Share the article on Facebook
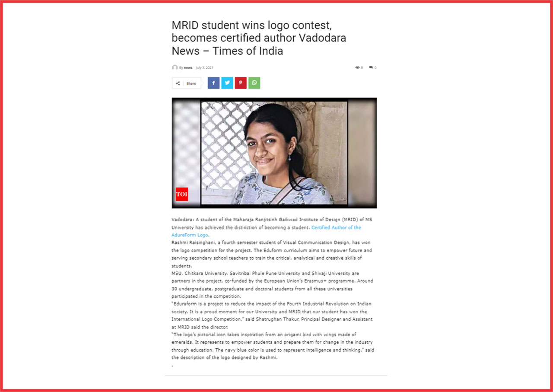Viewport: 553px width, 392px height. 213,83
